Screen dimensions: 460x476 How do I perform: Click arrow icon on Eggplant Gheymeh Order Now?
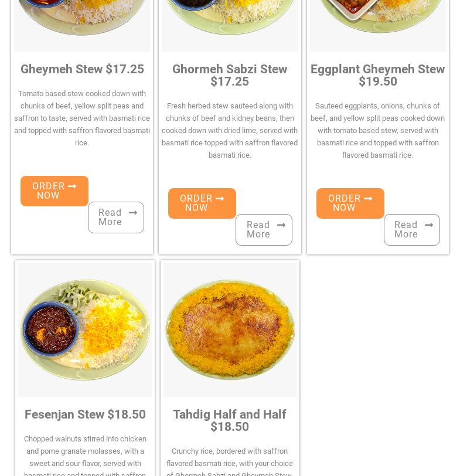368,199
